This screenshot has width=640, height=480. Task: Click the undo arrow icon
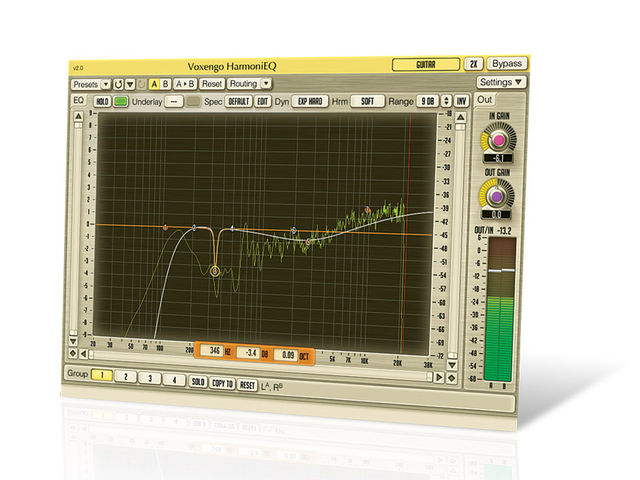click(118, 84)
